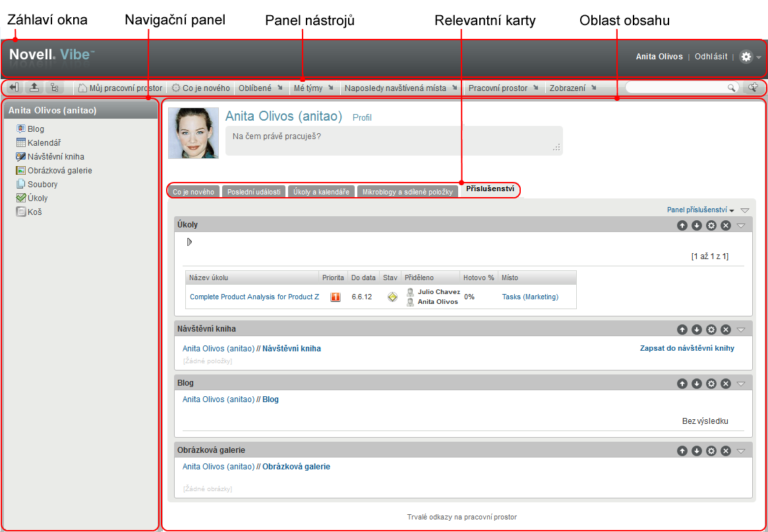Remove the Blog accessory

coord(726,384)
